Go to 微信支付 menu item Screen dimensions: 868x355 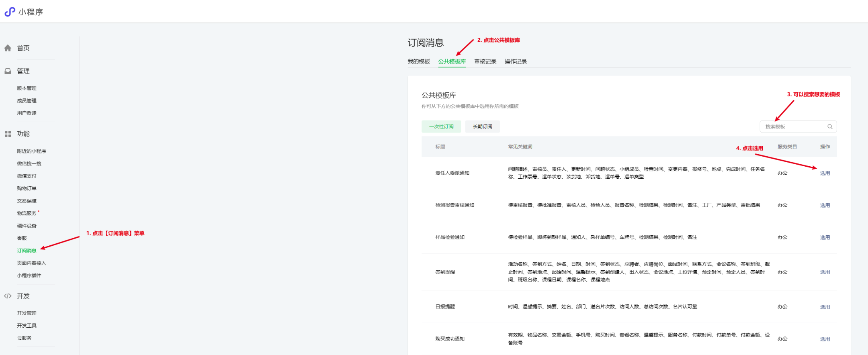[27, 176]
